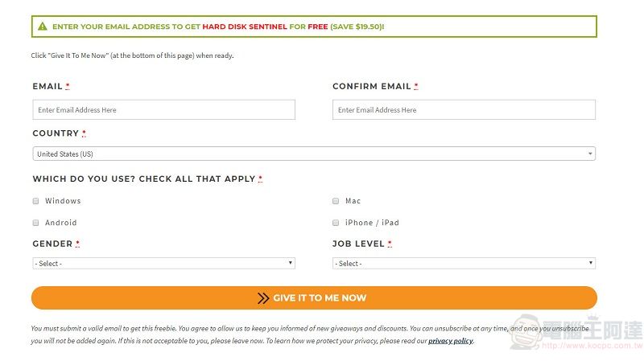Focus the Confirm Email input field
This screenshot has width=644, height=361.
[x=464, y=110]
